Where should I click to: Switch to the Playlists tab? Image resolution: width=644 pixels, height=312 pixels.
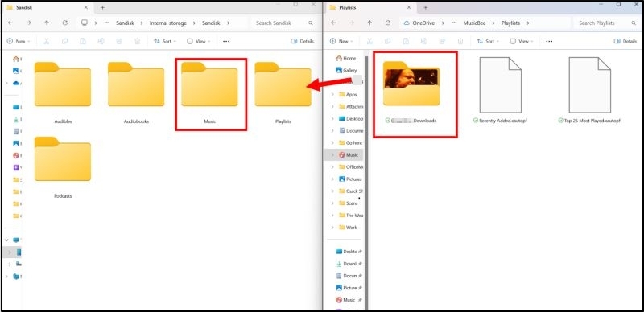(370, 7)
